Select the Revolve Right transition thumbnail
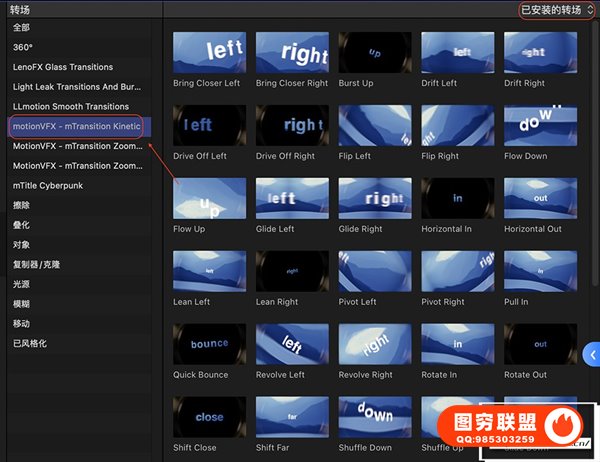Viewport: 600px width, 462px height. pos(376,345)
